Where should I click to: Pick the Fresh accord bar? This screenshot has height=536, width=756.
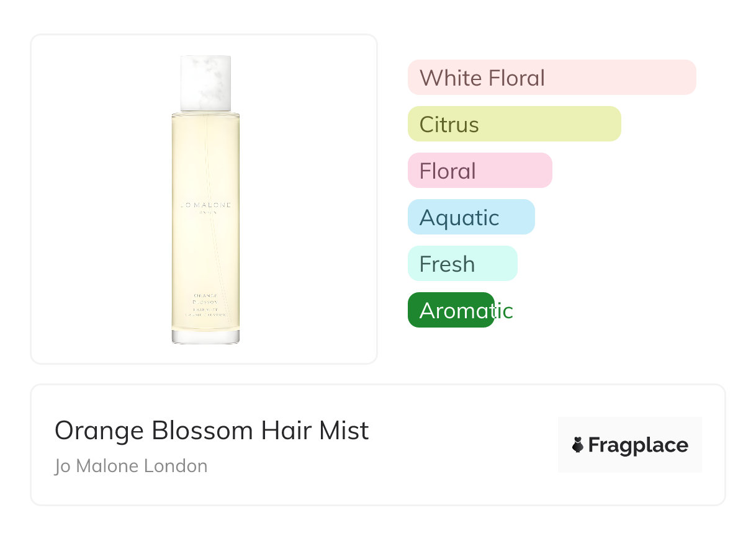pyautogui.click(x=462, y=264)
